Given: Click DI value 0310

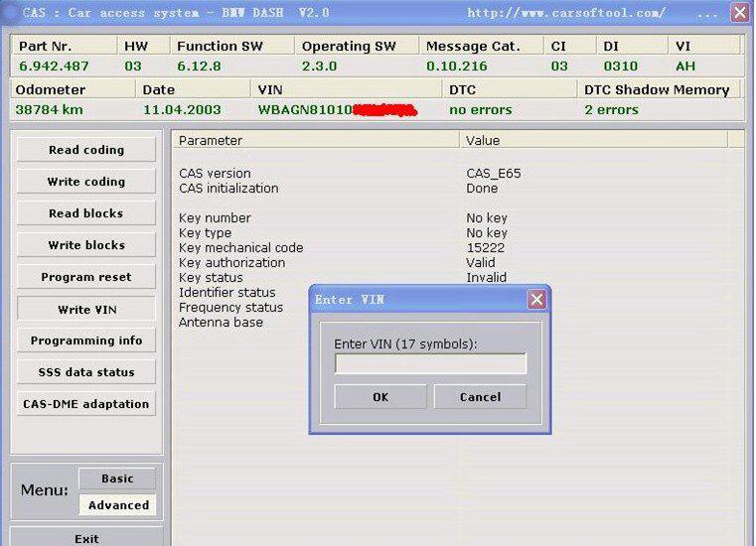Looking at the screenshot, I should (x=621, y=67).
